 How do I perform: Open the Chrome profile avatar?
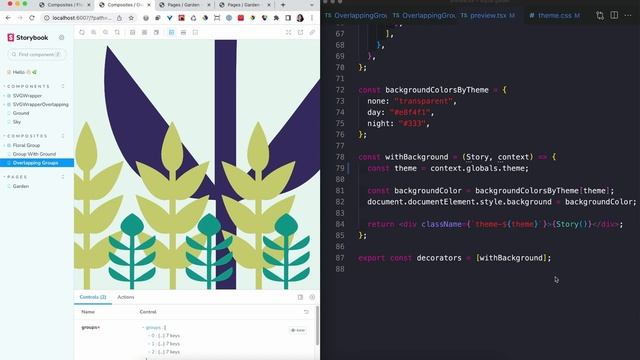coord(300,18)
